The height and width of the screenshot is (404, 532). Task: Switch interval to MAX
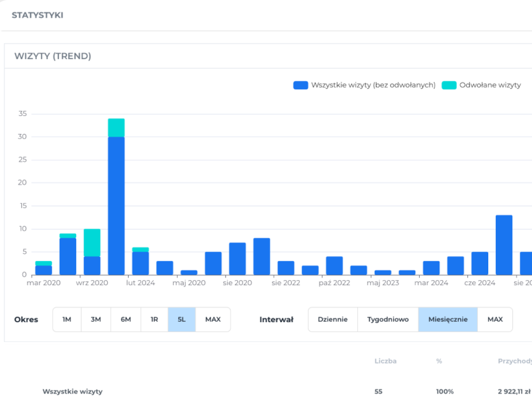[495, 319]
